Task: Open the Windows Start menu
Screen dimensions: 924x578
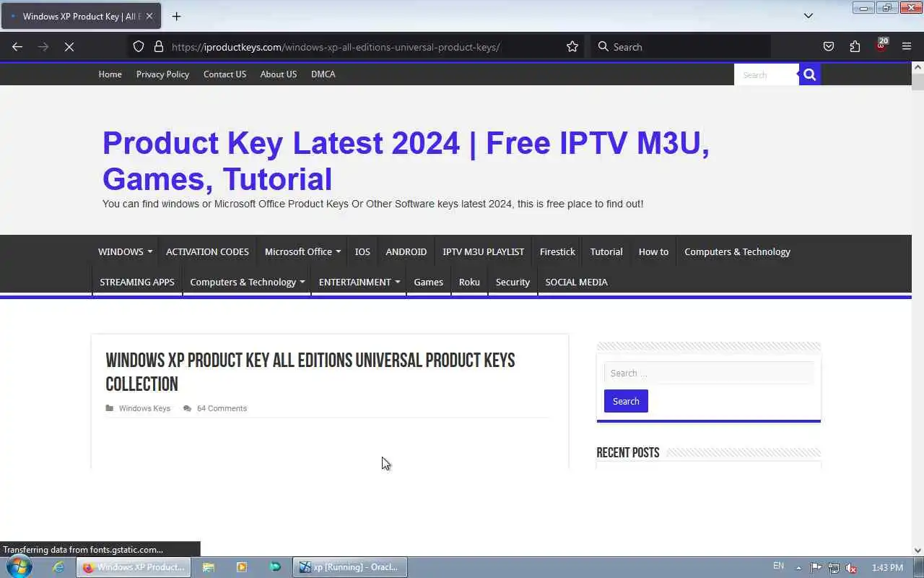Action: click(x=19, y=567)
